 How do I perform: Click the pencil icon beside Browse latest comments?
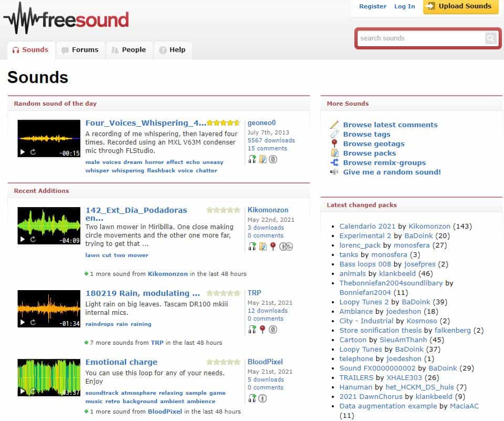[x=335, y=125]
